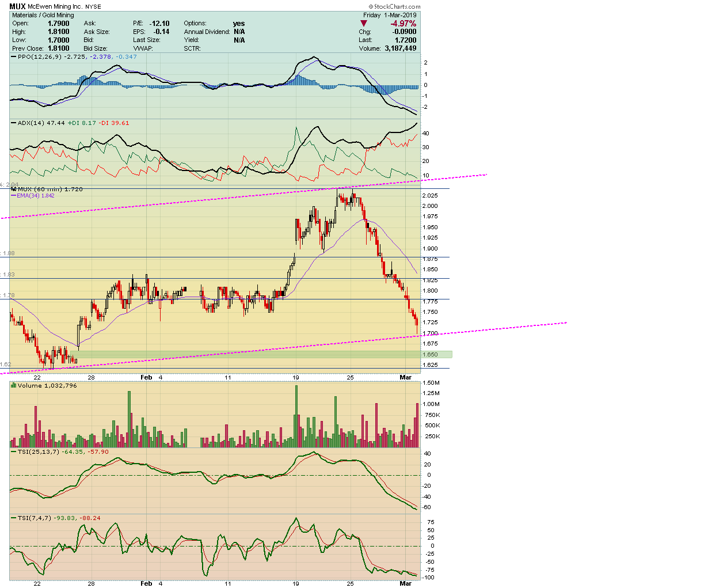Click the ADX(14) legend line marker
Image resolution: width=708 pixels, height=588 pixels.
[x=13, y=123]
